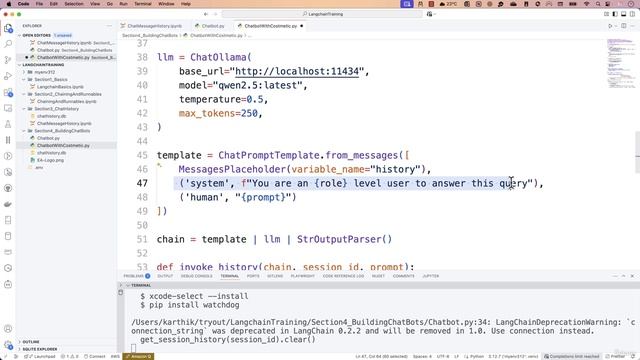Open the Apple menu
Viewport: 640px width, 360px height.
tap(9, 4)
